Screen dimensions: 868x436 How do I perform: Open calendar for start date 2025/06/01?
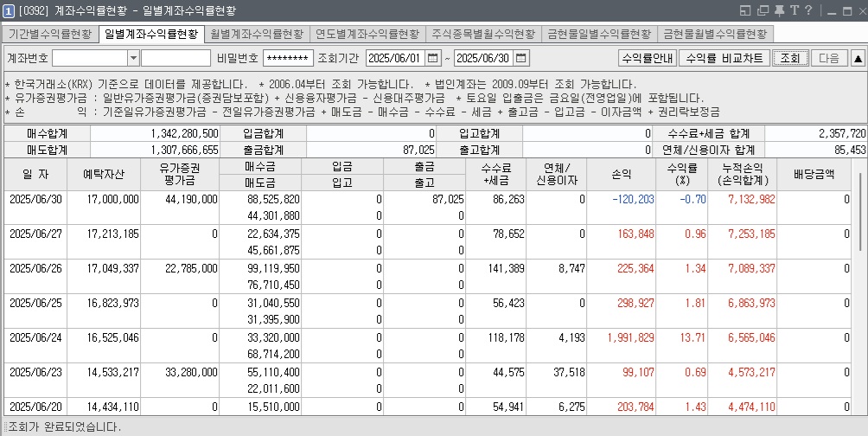[434, 58]
